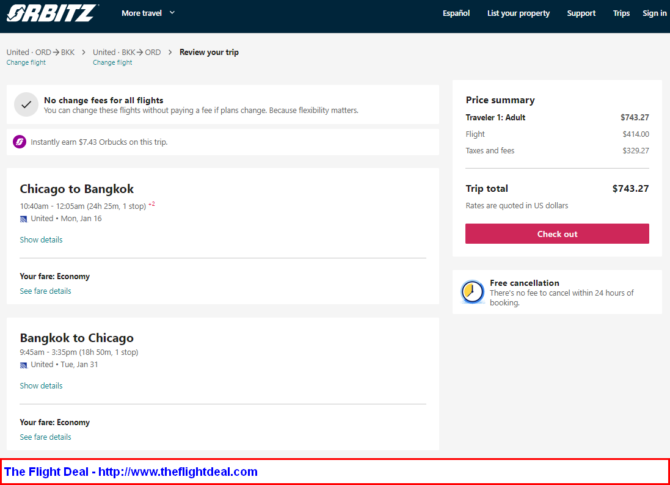Click Your fare: Economy under Bangkok to Chicago
This screenshot has height=485, width=670.
point(55,422)
